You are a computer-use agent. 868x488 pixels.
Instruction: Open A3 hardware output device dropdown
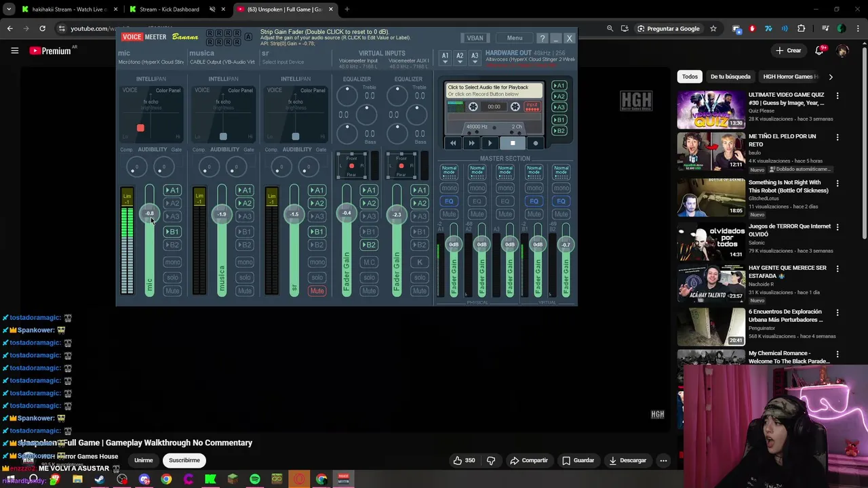coord(475,58)
